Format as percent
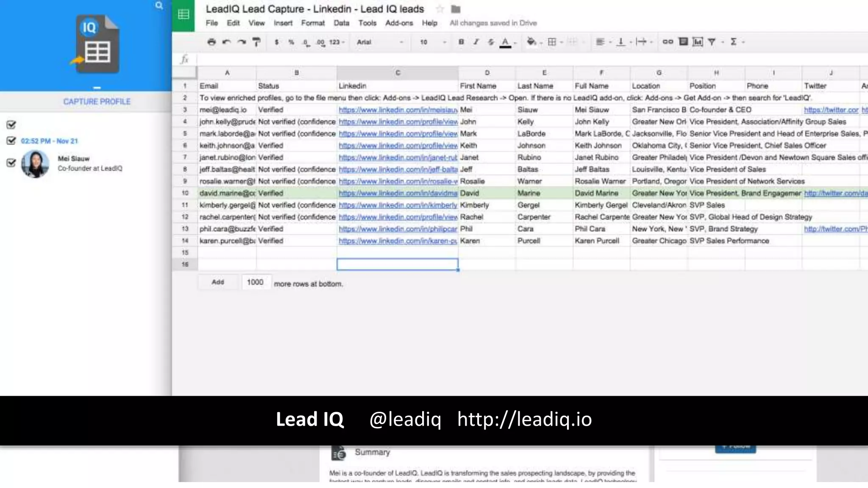This screenshot has height=488, width=868. [x=291, y=42]
